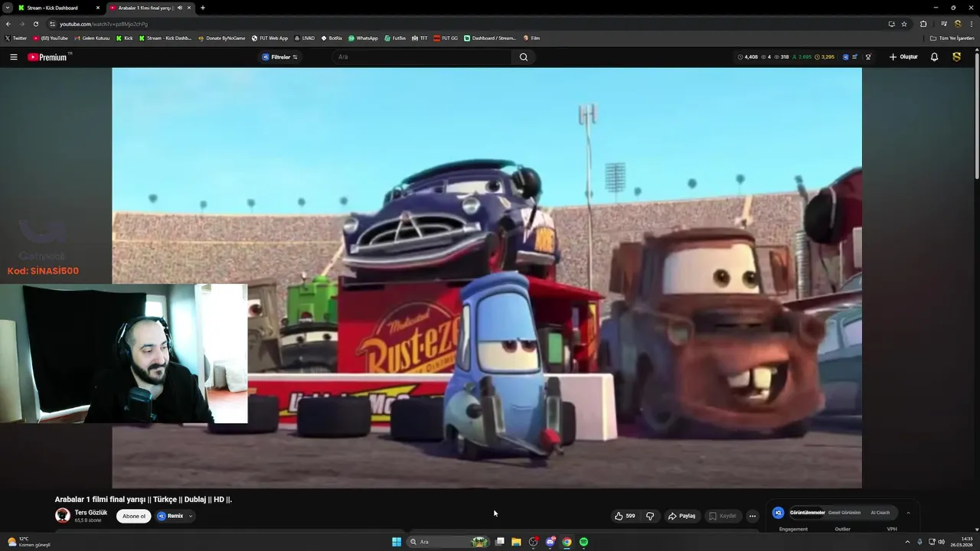Open the Ters Gözlük channel name link
The height and width of the screenshot is (551, 980).
pos(90,513)
